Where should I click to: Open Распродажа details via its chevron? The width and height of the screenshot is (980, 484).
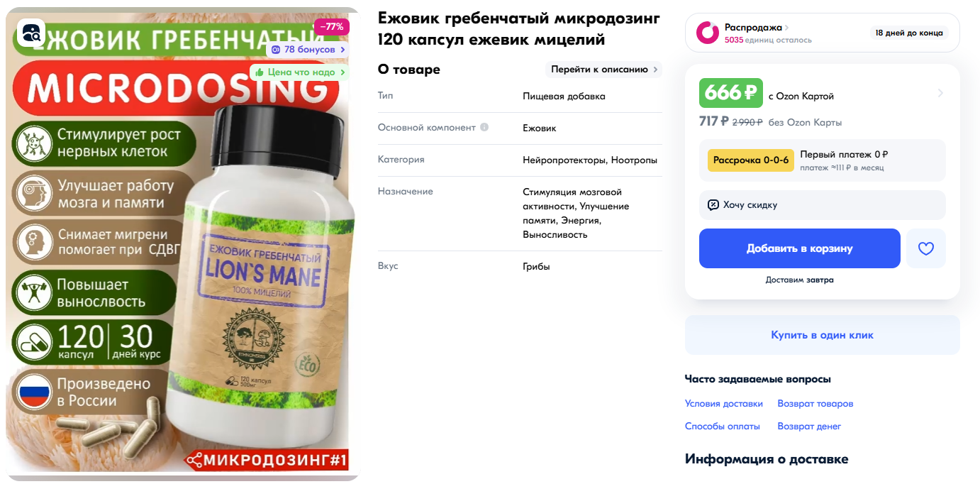click(787, 28)
